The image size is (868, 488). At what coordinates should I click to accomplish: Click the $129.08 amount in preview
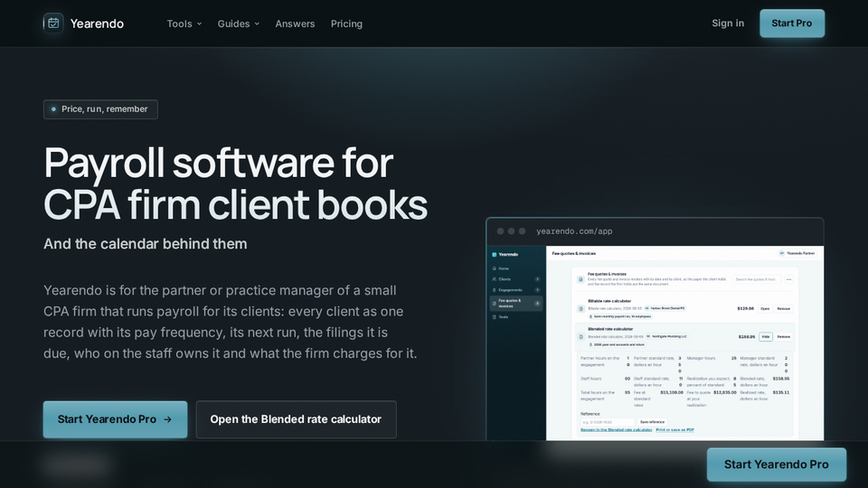[x=745, y=309]
